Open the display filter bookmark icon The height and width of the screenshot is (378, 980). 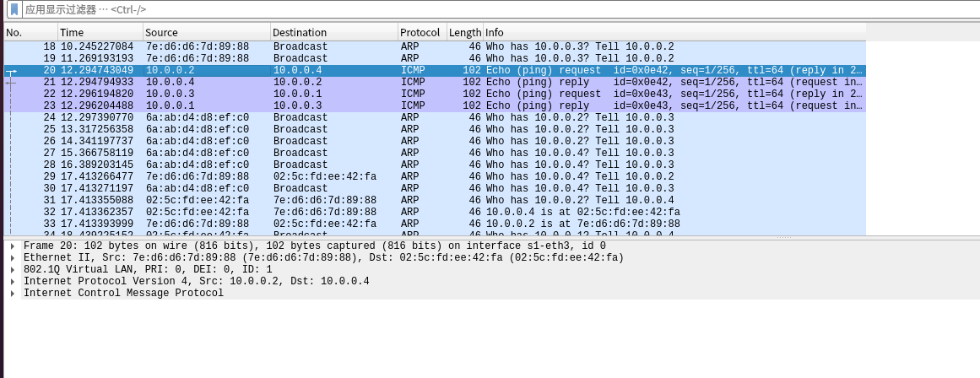14,10
